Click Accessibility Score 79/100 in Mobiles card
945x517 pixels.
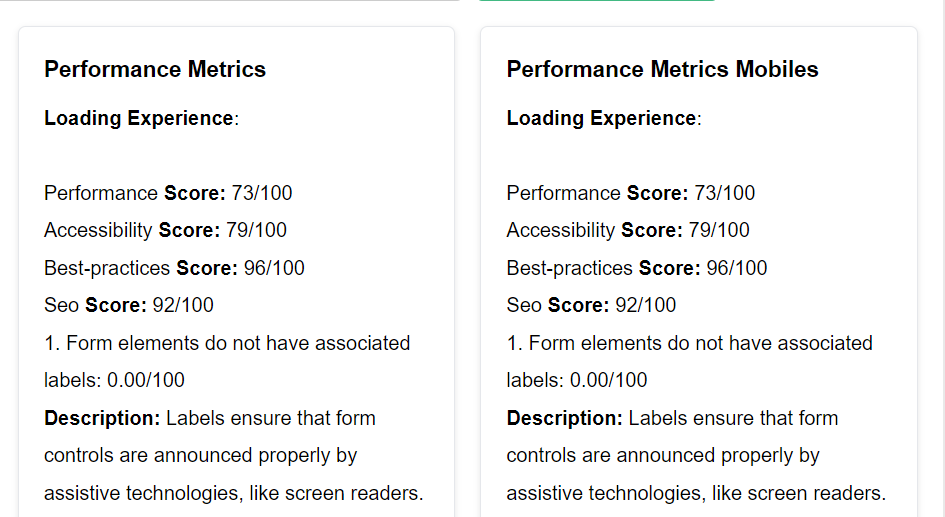coord(628,230)
